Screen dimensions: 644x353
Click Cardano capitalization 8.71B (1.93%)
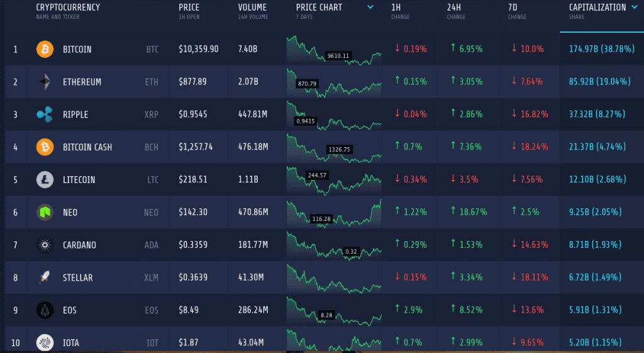point(595,245)
